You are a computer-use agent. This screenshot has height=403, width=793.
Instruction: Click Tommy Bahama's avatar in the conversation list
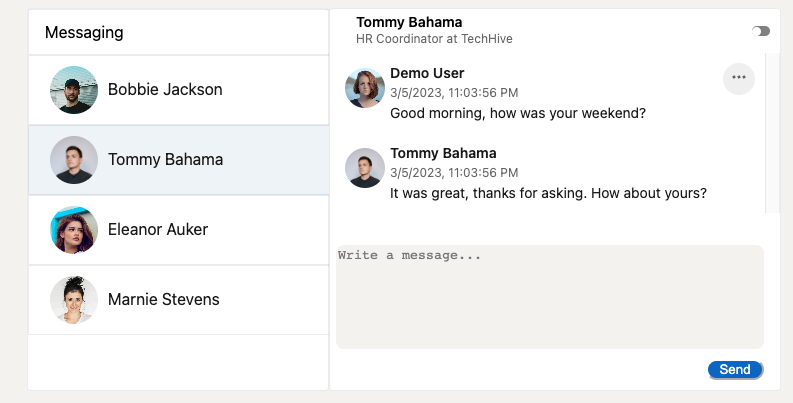tap(74, 160)
